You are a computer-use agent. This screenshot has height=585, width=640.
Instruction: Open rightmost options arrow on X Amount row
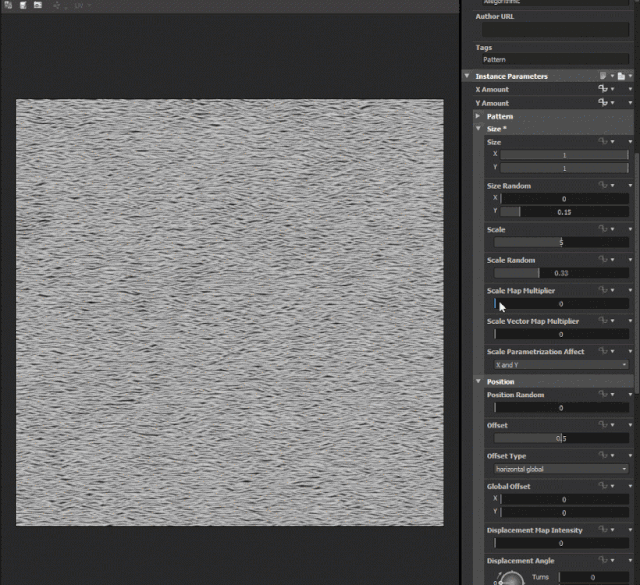pyautogui.click(x=631, y=89)
